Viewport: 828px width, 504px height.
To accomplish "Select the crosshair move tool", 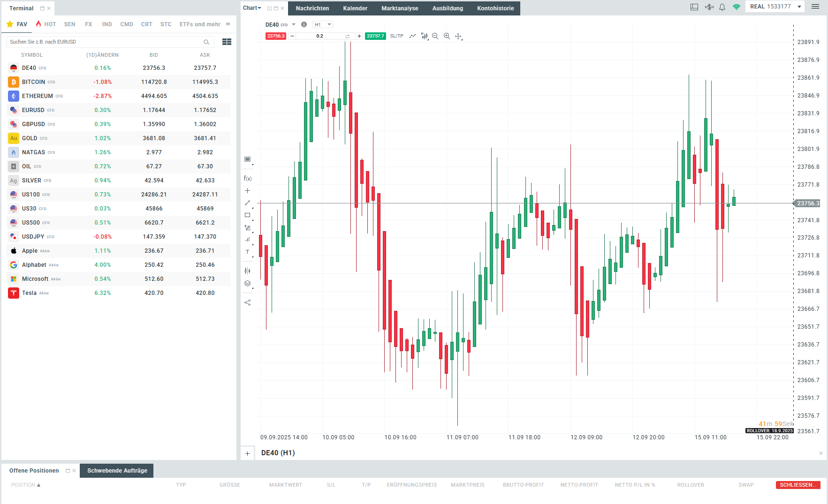I will 458,36.
